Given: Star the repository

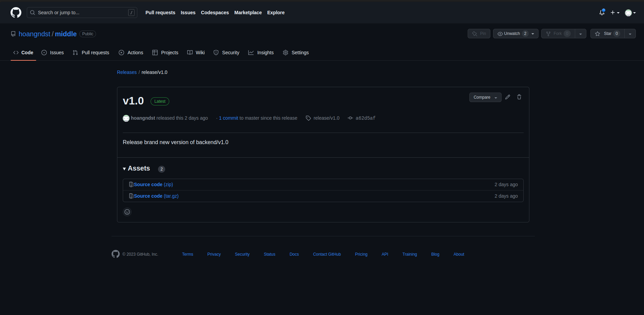Looking at the screenshot, I should (x=607, y=34).
